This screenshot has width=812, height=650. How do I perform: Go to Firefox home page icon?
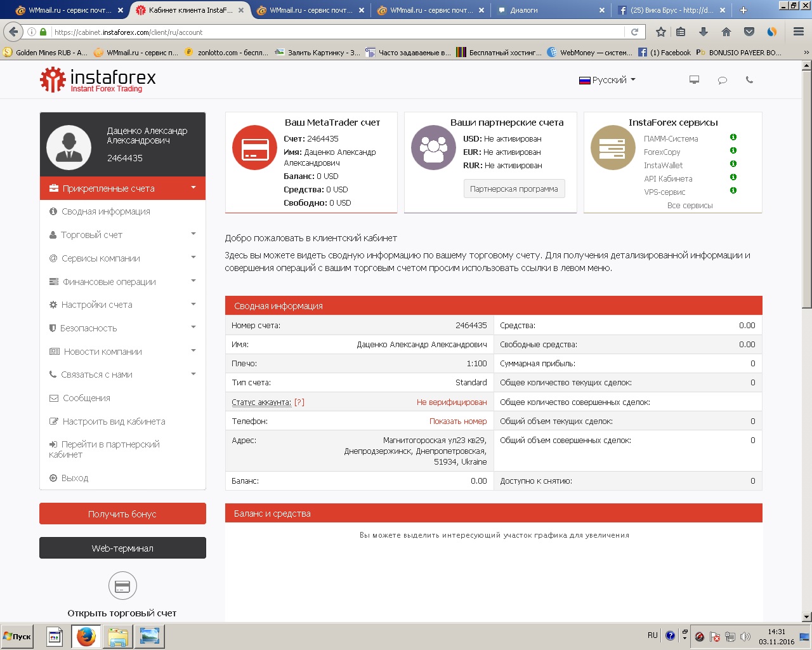[x=726, y=32]
